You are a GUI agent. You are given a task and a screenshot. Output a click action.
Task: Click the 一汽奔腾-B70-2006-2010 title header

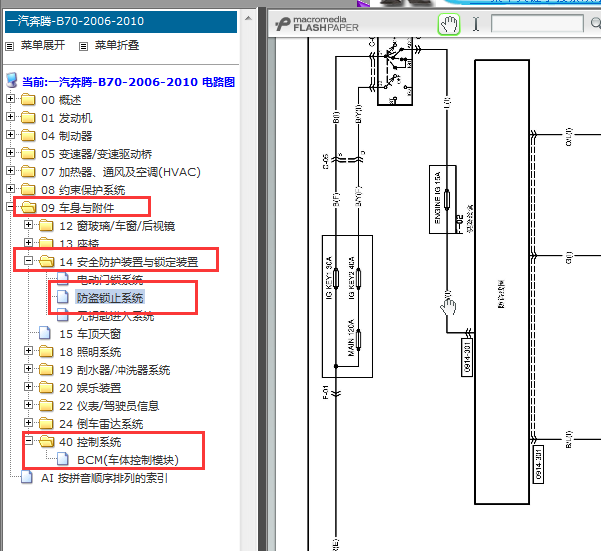pos(121,21)
